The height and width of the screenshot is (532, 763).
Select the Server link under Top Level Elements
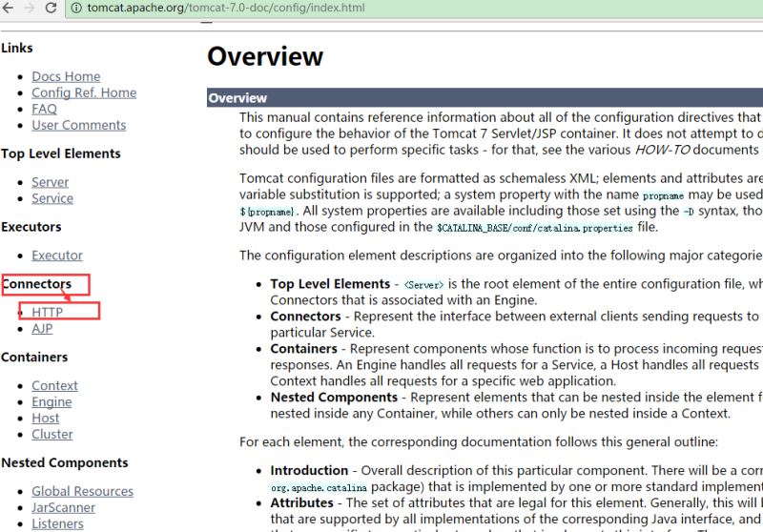tap(50, 182)
